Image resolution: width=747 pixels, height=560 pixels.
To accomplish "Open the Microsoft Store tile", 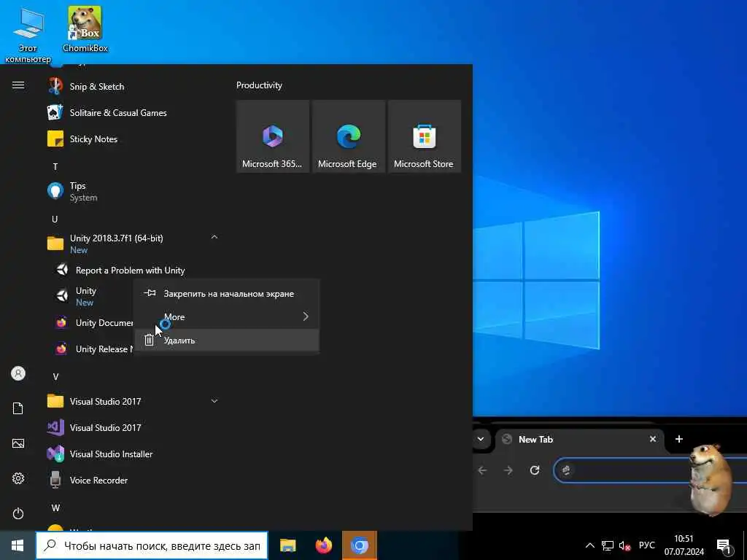I will coord(425,136).
